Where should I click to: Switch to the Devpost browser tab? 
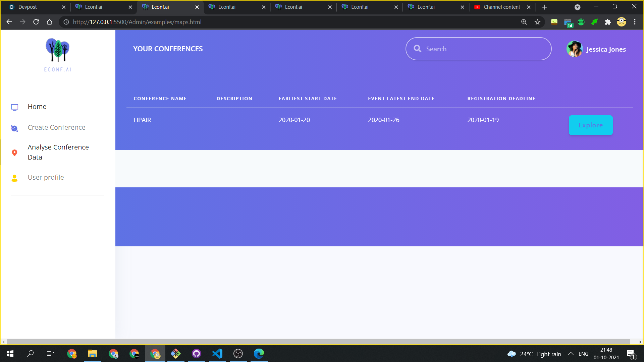tap(28, 7)
